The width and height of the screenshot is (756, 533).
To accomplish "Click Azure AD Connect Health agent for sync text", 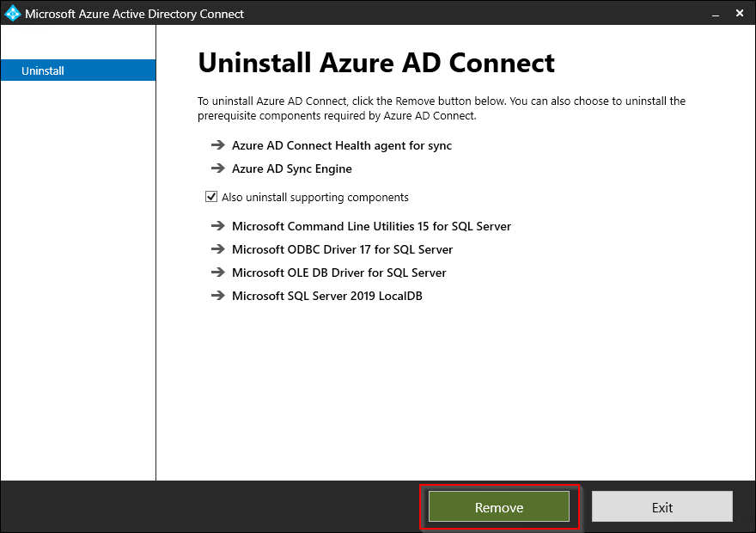I will tap(342, 145).
